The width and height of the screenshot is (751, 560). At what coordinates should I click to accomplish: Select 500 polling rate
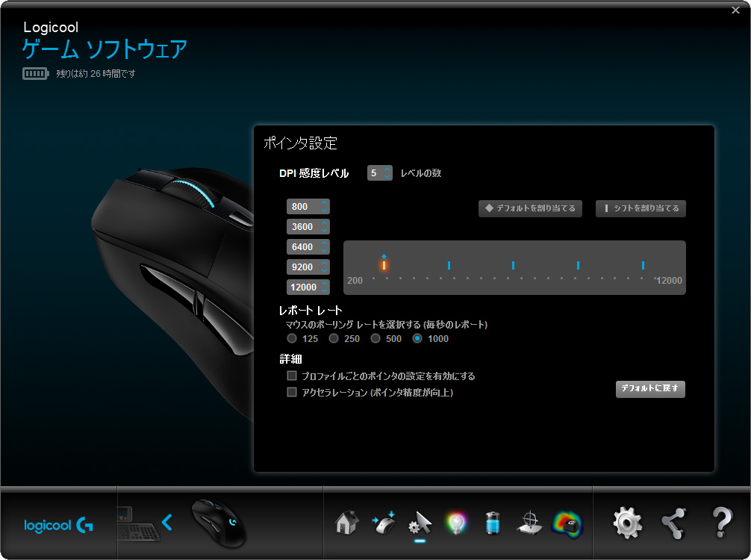click(375, 338)
